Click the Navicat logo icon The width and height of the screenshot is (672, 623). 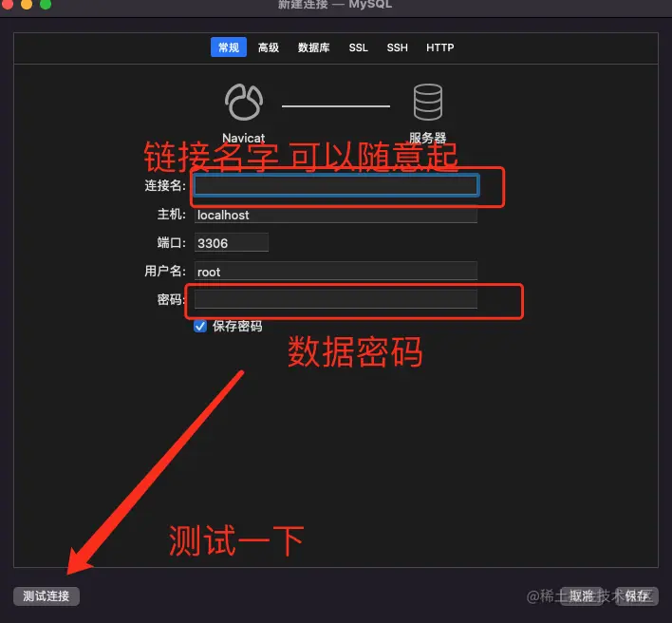click(243, 102)
